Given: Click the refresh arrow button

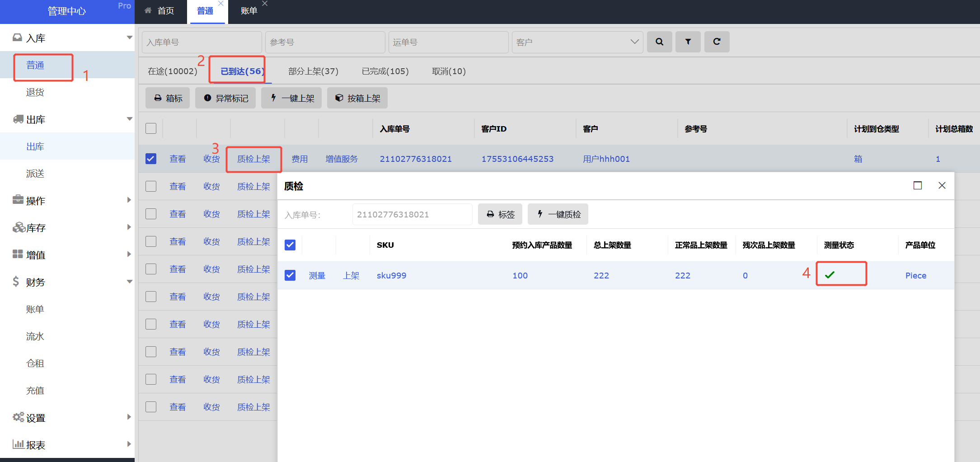Looking at the screenshot, I should point(717,42).
